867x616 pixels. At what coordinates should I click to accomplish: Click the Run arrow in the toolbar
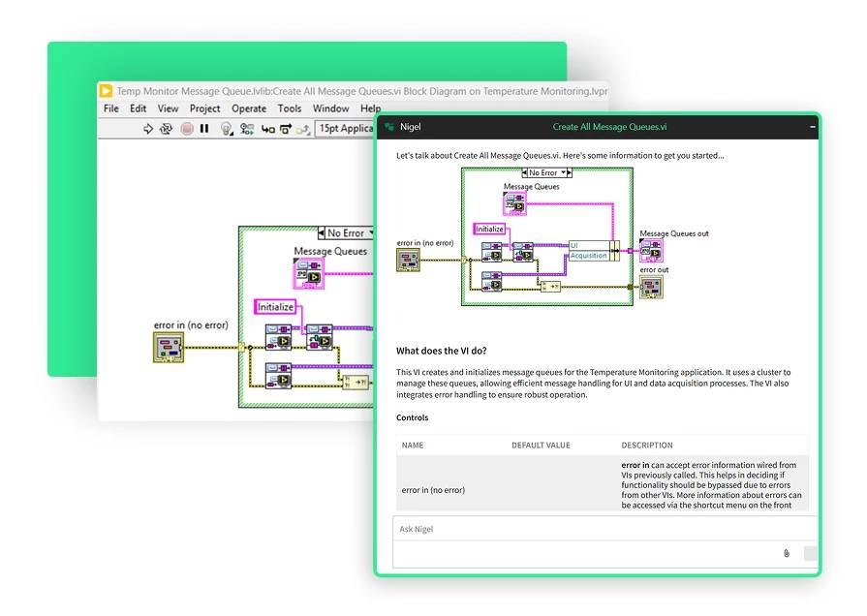pos(148,129)
